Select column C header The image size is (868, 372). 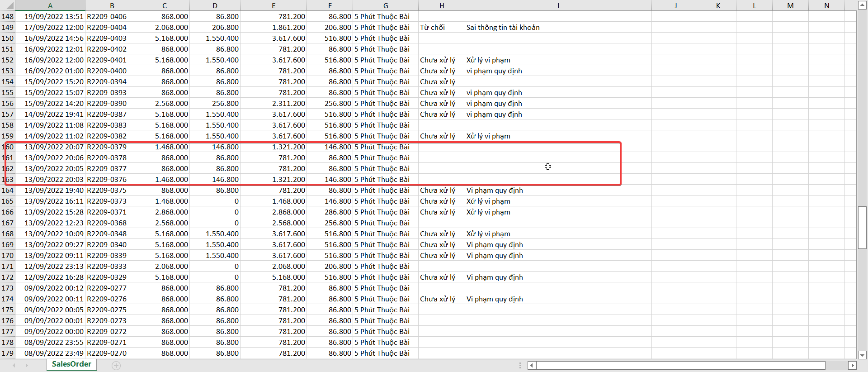tap(164, 5)
